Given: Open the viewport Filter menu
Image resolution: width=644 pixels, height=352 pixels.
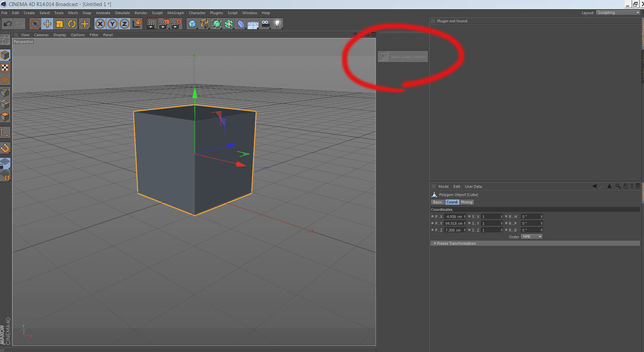Looking at the screenshot, I should tap(94, 35).
